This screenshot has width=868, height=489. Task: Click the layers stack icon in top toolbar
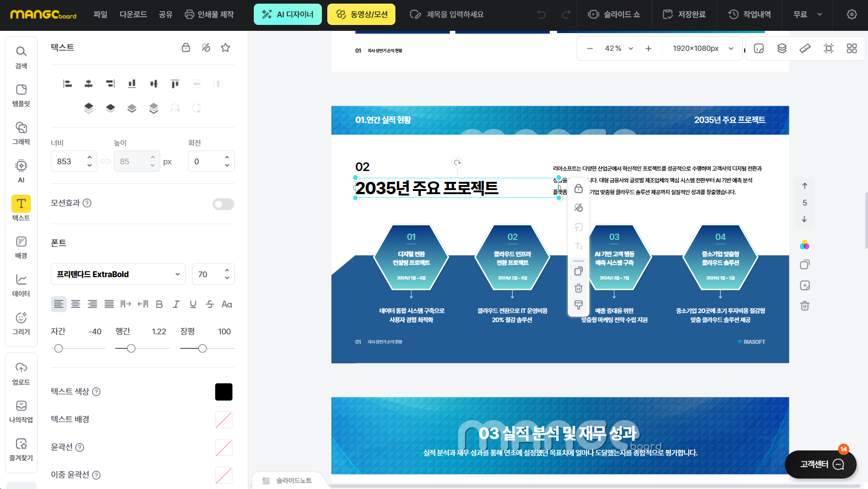(x=782, y=49)
